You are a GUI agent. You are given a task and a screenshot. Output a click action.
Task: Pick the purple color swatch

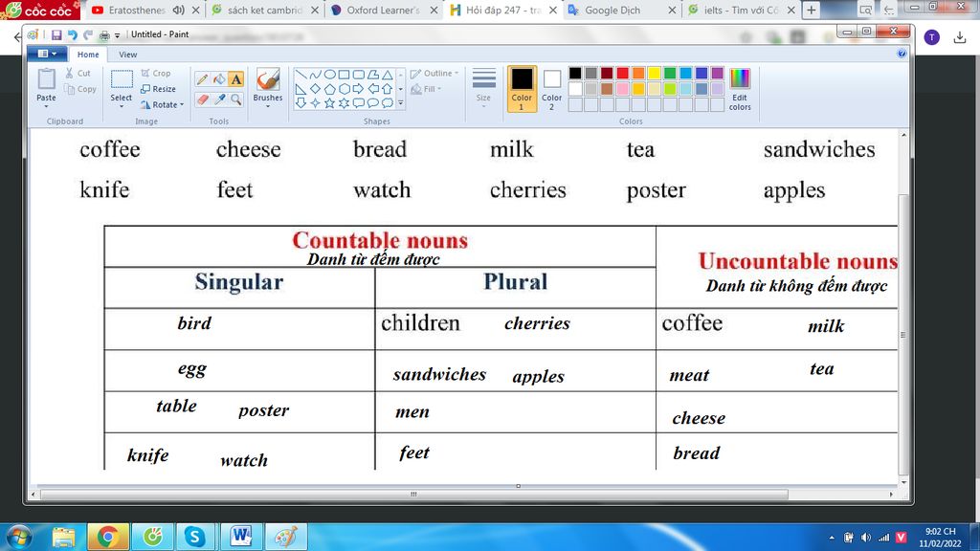[x=718, y=73]
